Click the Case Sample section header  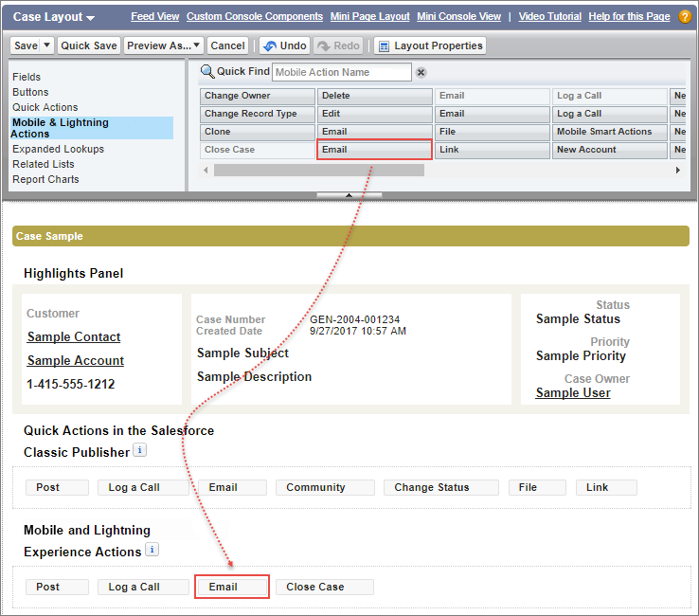350,236
